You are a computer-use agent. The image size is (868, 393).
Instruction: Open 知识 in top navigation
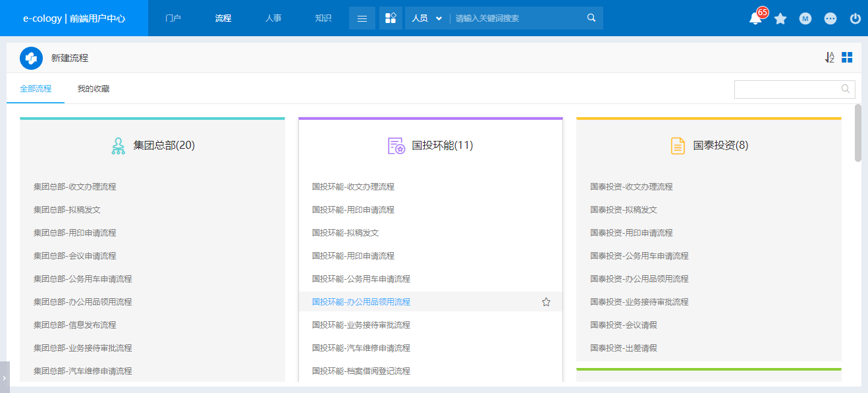click(x=323, y=18)
